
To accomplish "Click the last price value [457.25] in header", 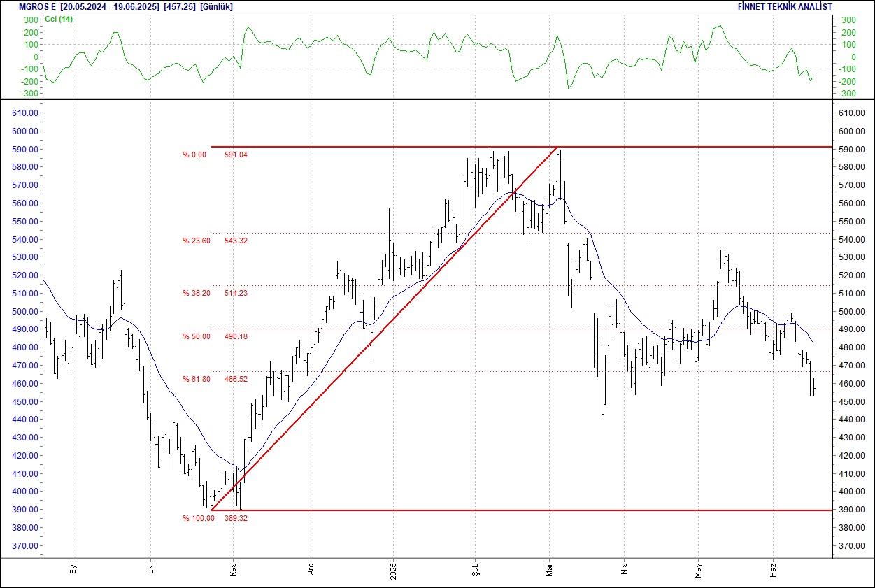I will click(x=180, y=6).
